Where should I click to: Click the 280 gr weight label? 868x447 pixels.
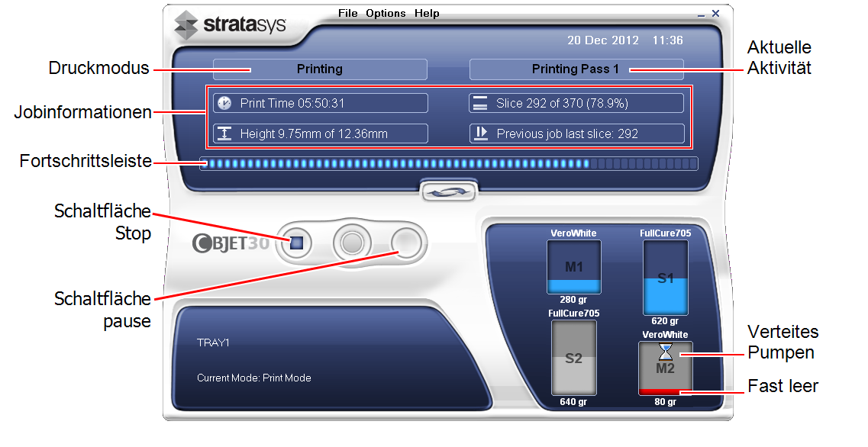click(573, 300)
